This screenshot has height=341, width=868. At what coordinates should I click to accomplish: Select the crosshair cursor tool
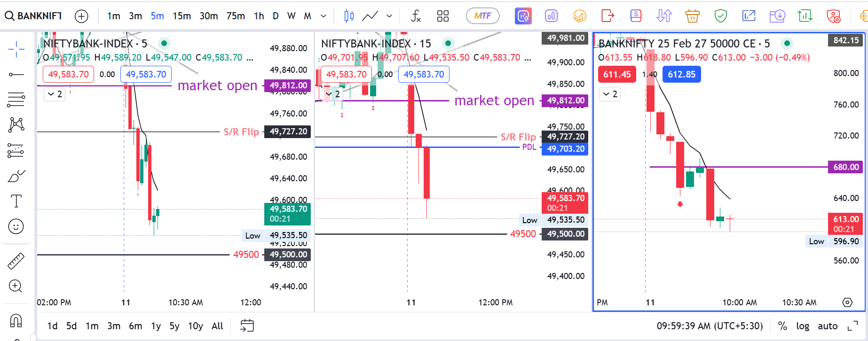coord(16,49)
